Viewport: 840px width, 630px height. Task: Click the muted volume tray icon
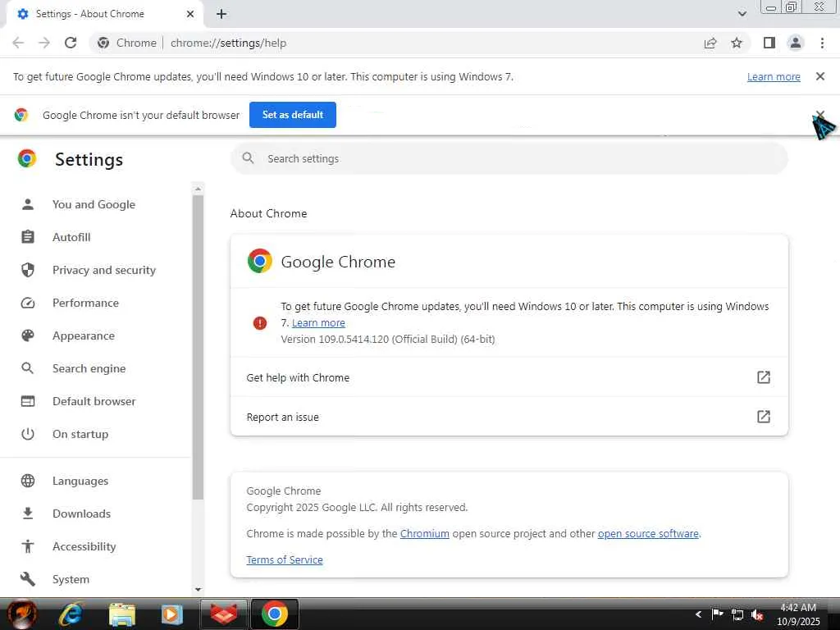point(757,615)
